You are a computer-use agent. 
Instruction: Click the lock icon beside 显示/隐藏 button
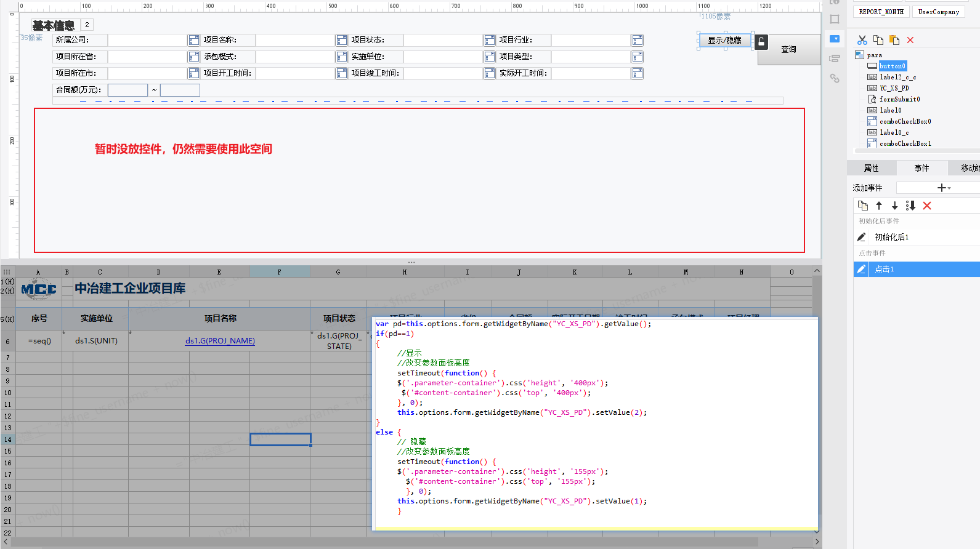761,42
